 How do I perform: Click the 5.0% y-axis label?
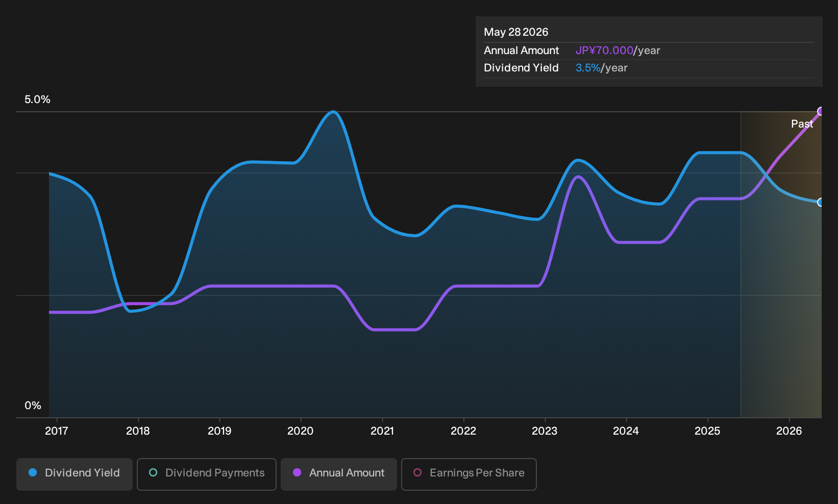(x=37, y=99)
